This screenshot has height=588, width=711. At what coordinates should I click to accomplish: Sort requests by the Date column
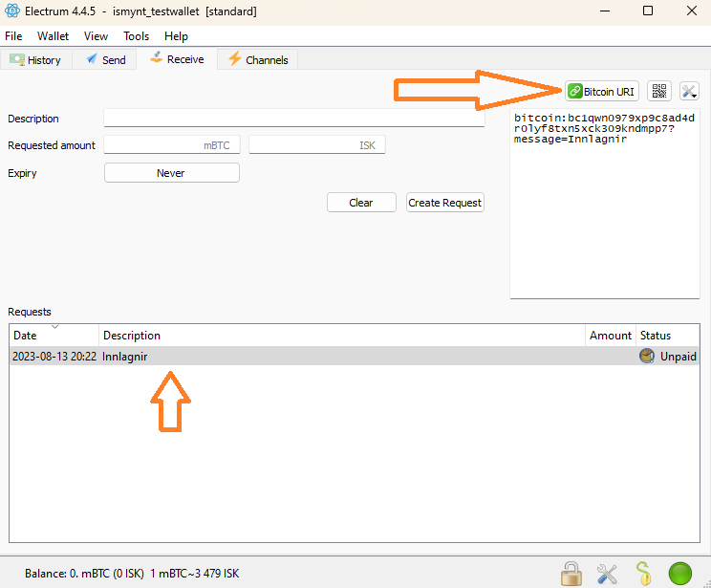tap(54, 336)
